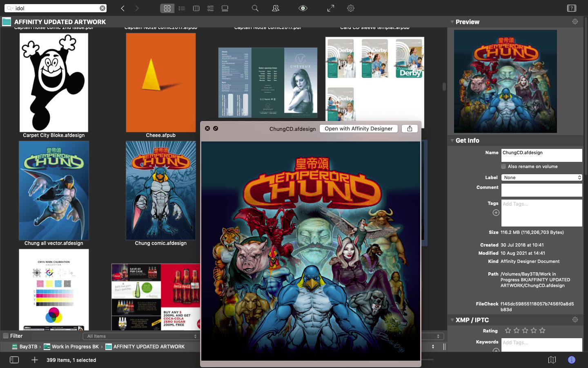588x368 pixels.
Task: Open the Label dropdown set to None
Action: (541, 177)
